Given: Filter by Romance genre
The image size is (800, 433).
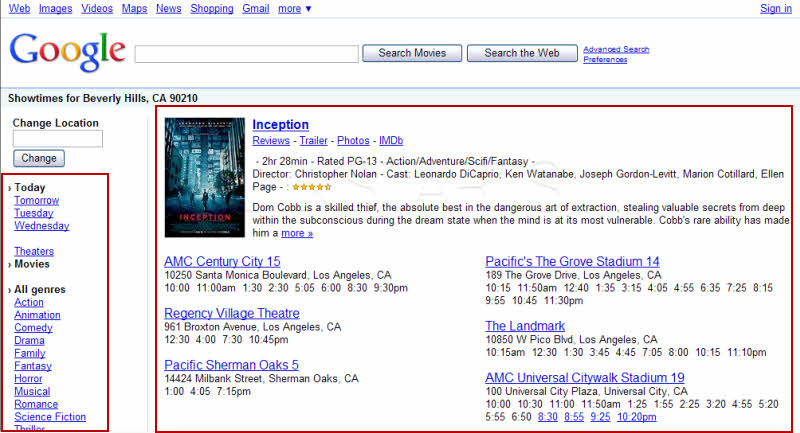Looking at the screenshot, I should tap(36, 404).
